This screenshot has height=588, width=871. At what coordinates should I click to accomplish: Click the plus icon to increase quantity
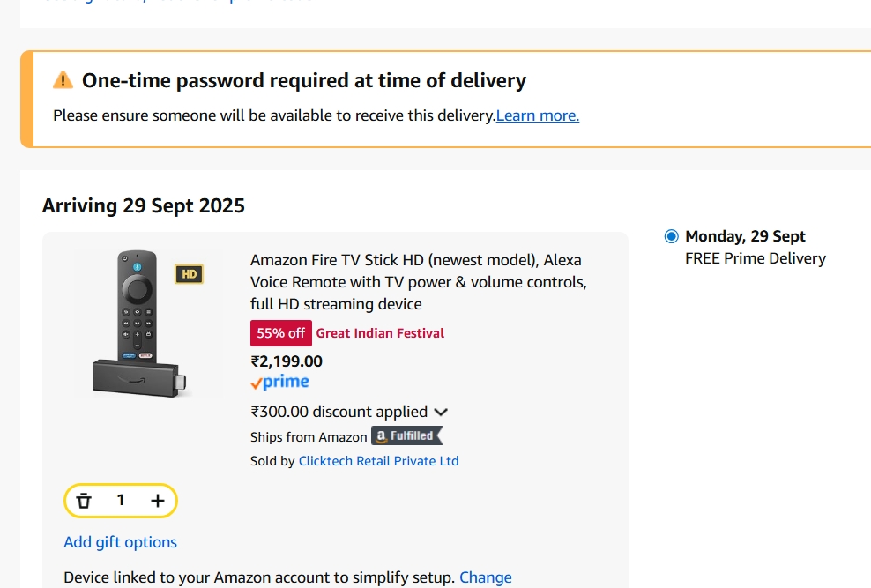[157, 499]
